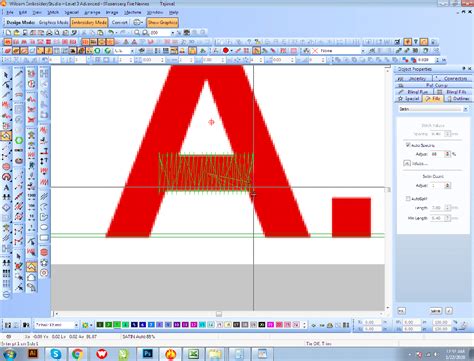Open the Edit menu
474x361 pixels.
coord(22,12)
